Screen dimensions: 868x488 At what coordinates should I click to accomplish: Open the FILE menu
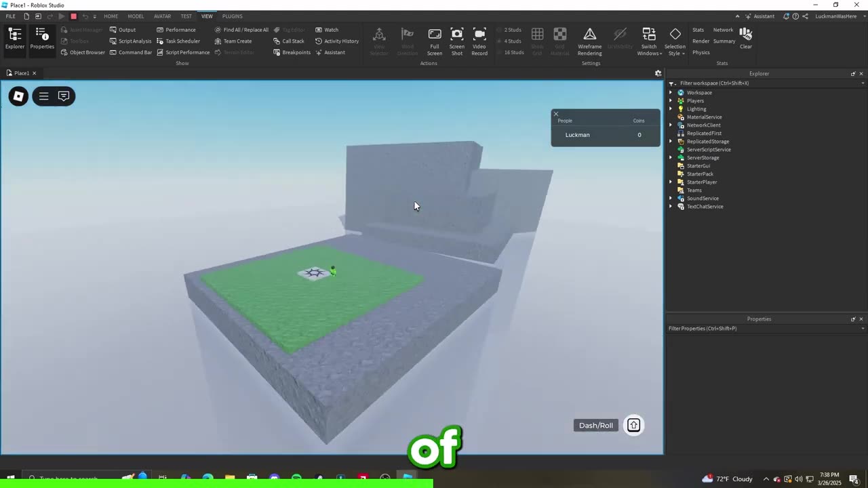10,16
